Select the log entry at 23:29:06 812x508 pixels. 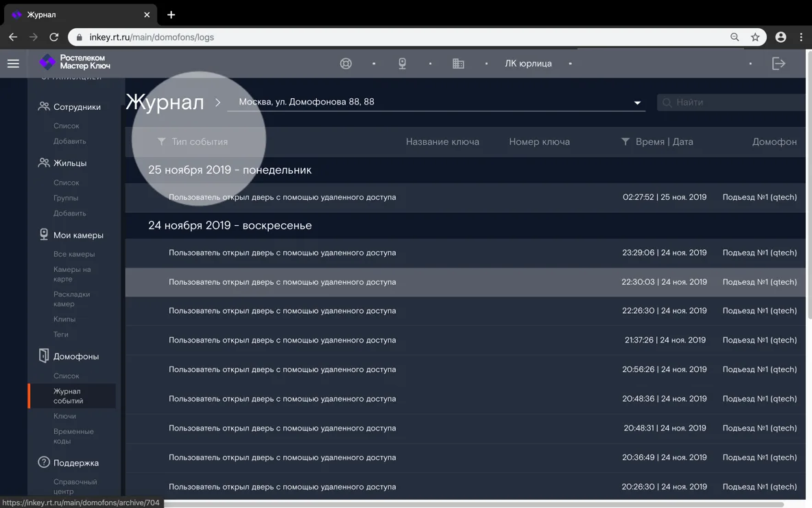(x=465, y=253)
